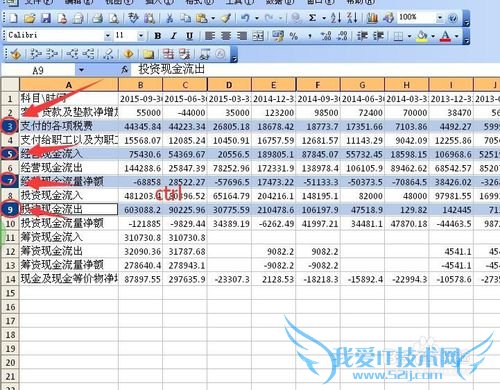This screenshot has height=390, width=500.
Task: Open Excel Help question mark icon
Action: (453, 18)
